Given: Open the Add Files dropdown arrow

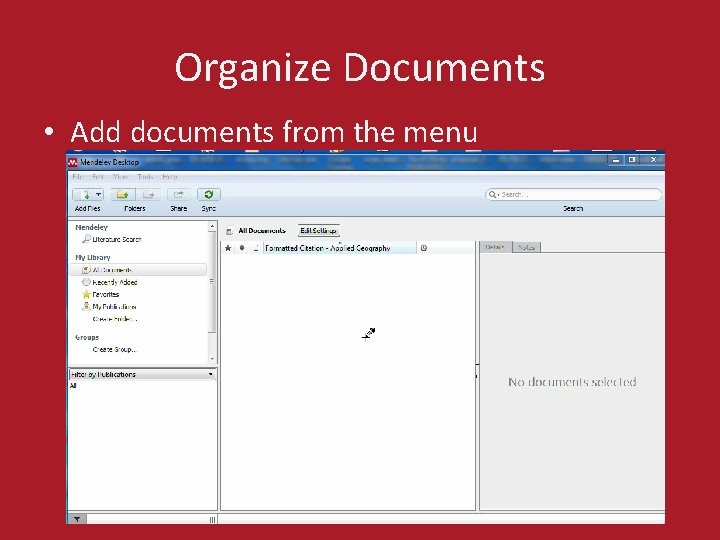Looking at the screenshot, I should [99, 195].
